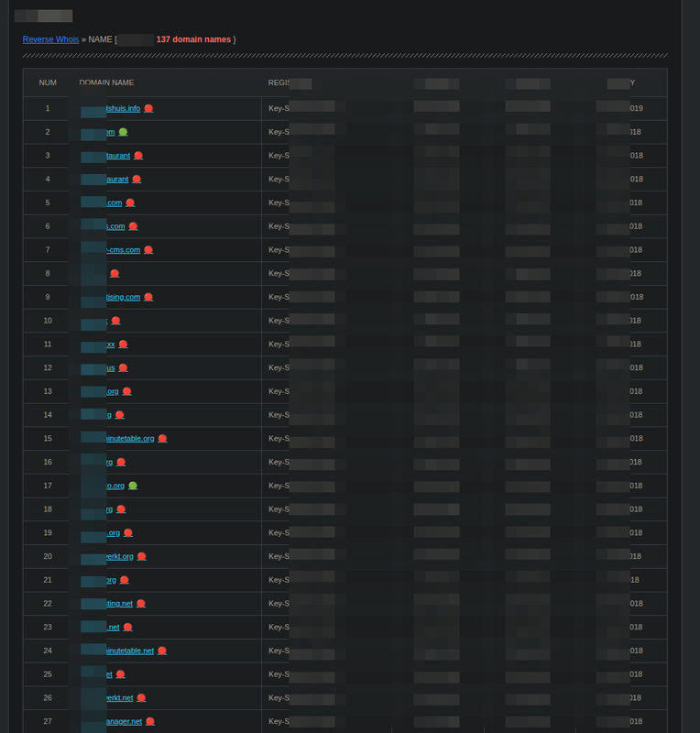
Task: Click the red status dot in row 5
Action: [130, 202]
